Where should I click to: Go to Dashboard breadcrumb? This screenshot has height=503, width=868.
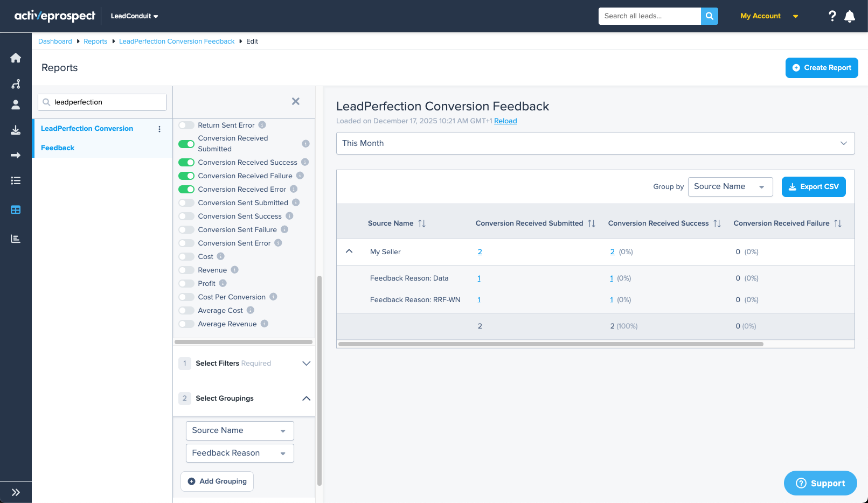click(55, 41)
